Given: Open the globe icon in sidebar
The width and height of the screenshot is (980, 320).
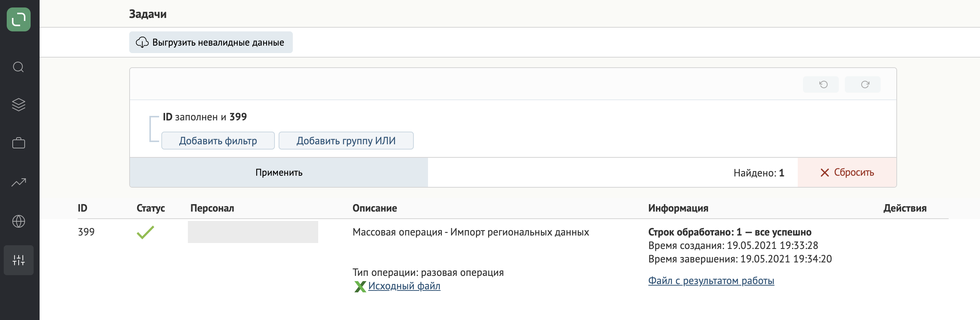Looking at the screenshot, I should coord(19,221).
